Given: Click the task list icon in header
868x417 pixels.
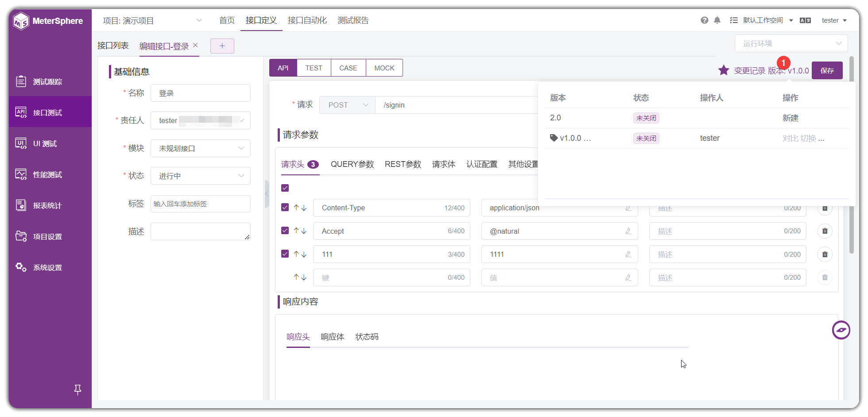Looking at the screenshot, I should pyautogui.click(x=734, y=20).
